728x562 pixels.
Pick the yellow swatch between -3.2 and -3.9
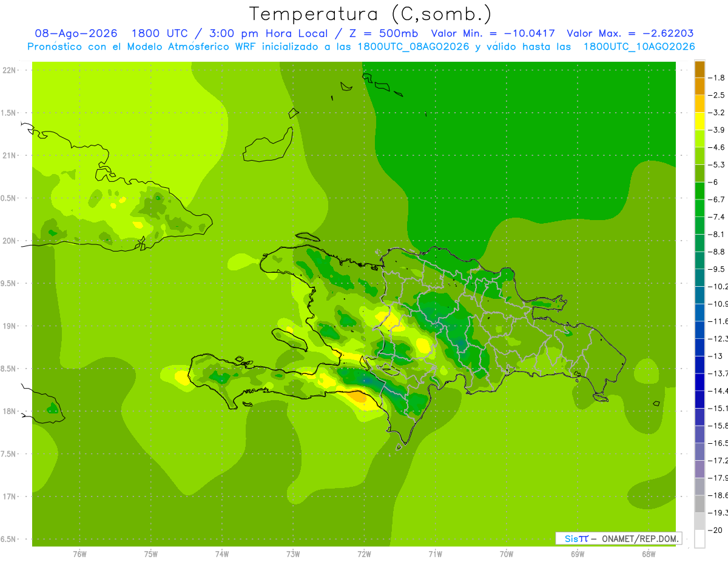point(699,121)
